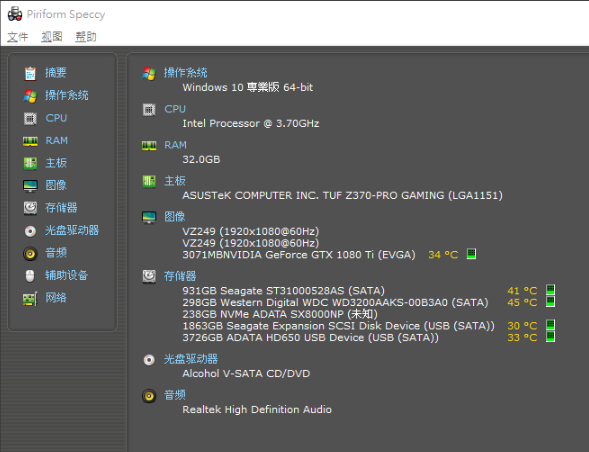Open 网络 from the sidebar
The image size is (589, 452).
56,298
